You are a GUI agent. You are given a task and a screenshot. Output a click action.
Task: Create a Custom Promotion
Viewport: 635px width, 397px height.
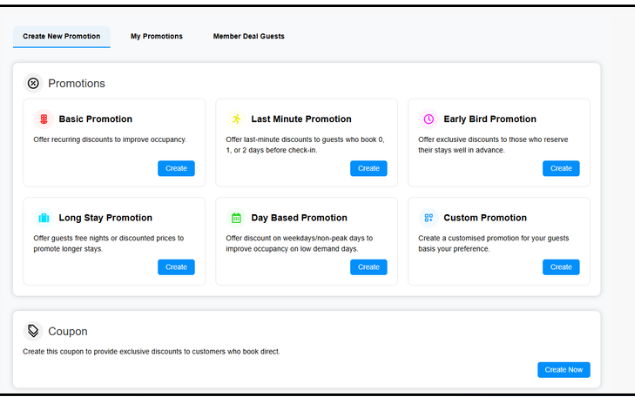(561, 267)
